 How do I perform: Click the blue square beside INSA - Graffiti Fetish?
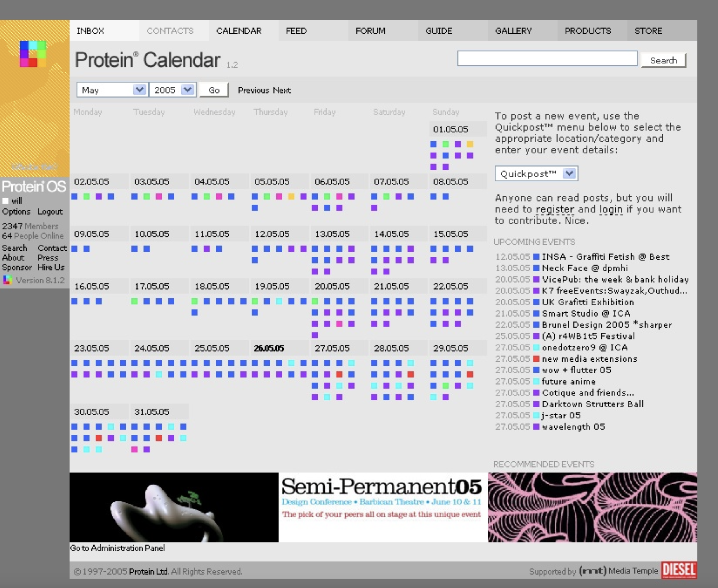536,257
